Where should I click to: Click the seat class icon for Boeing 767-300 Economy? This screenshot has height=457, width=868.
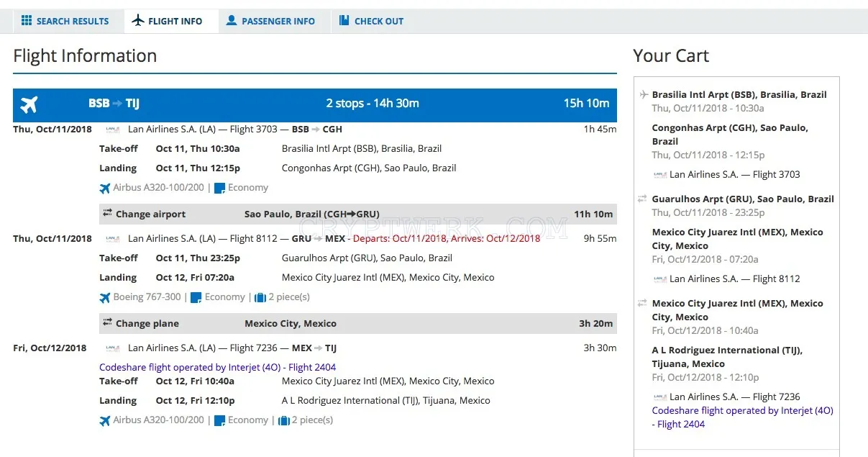coord(196,297)
